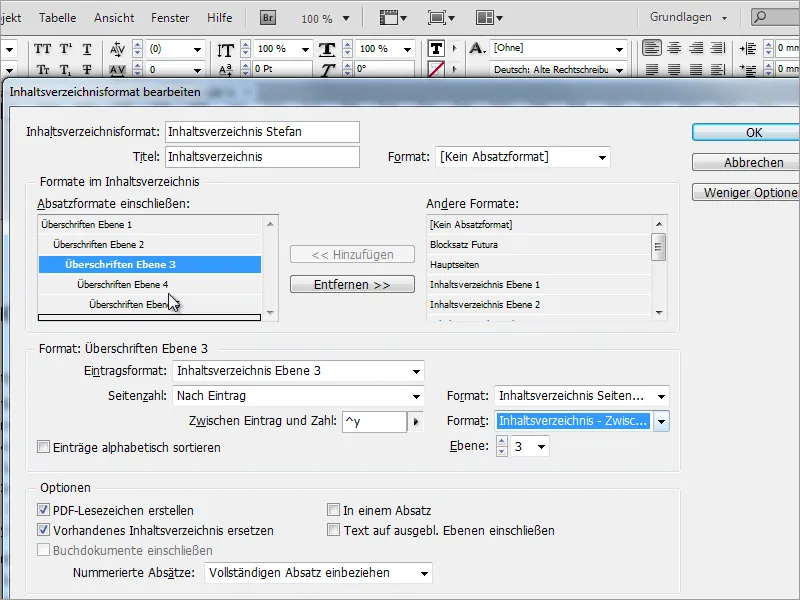This screenshot has width=800, height=600.
Task: Open the Inhaltsverzeichnis Seiten... format dropdown
Action: pyautogui.click(x=582, y=396)
